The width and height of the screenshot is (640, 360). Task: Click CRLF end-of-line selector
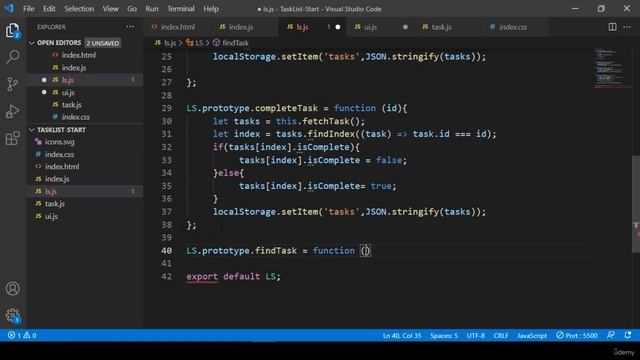pyautogui.click(x=501, y=336)
